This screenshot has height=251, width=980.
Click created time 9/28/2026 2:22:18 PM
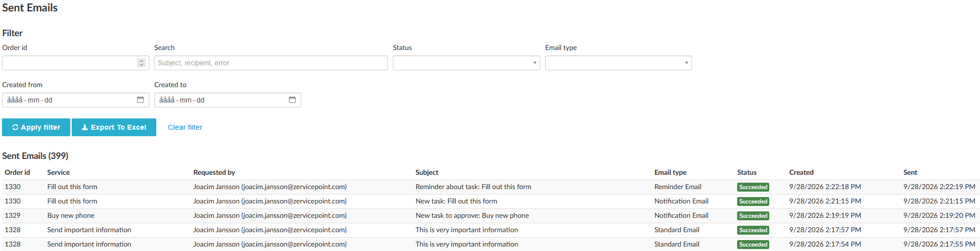[825, 187]
